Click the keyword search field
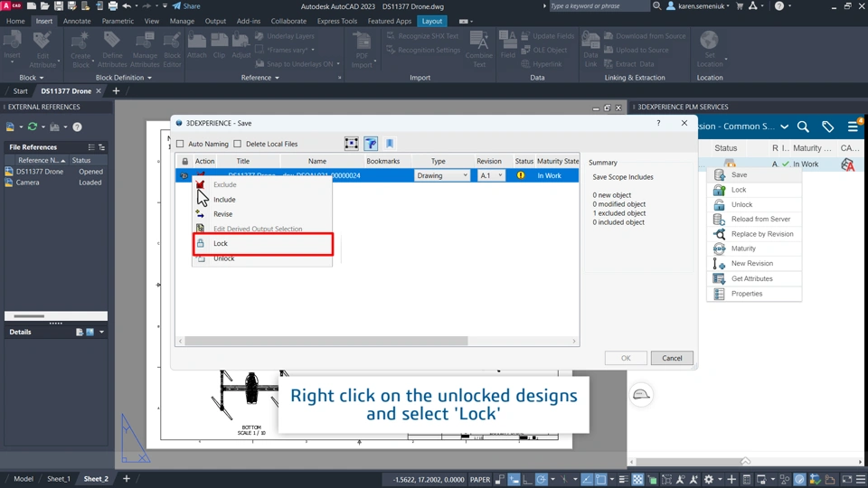The height and width of the screenshot is (488, 868). [x=598, y=6]
